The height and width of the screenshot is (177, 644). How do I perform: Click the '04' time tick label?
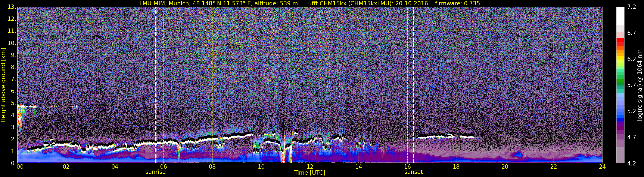[x=115, y=167]
